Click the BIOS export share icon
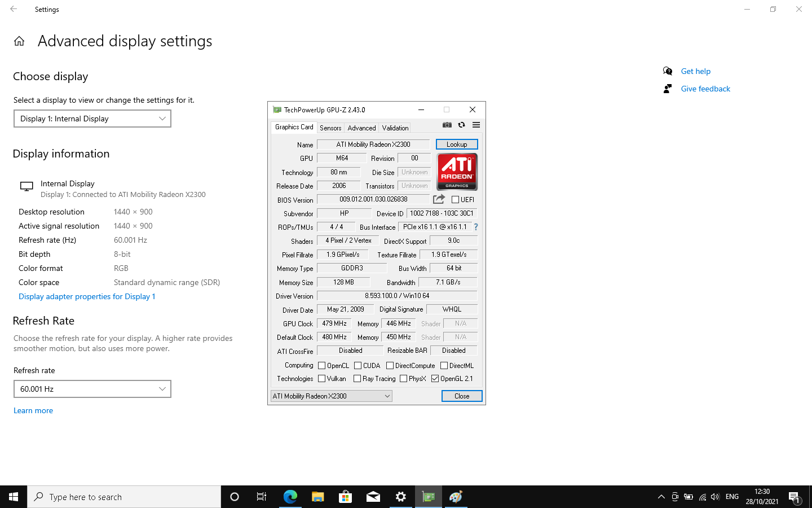The width and height of the screenshot is (812, 508). [x=439, y=199]
